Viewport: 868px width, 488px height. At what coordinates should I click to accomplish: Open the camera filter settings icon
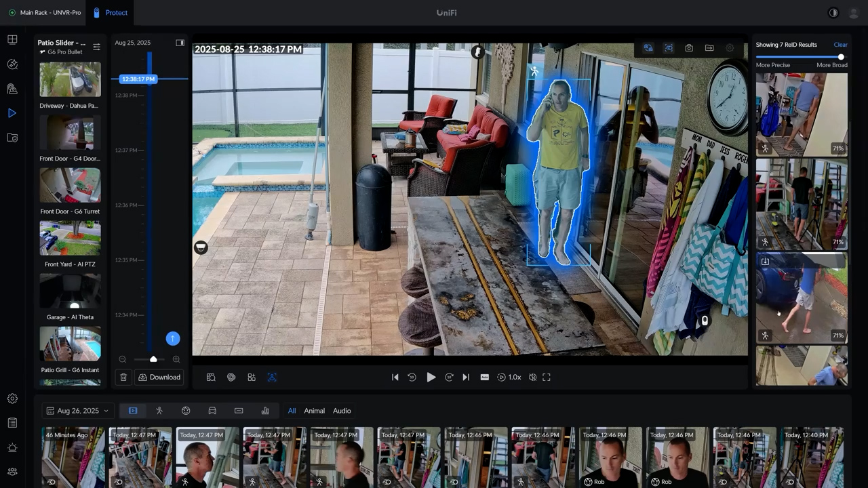96,47
